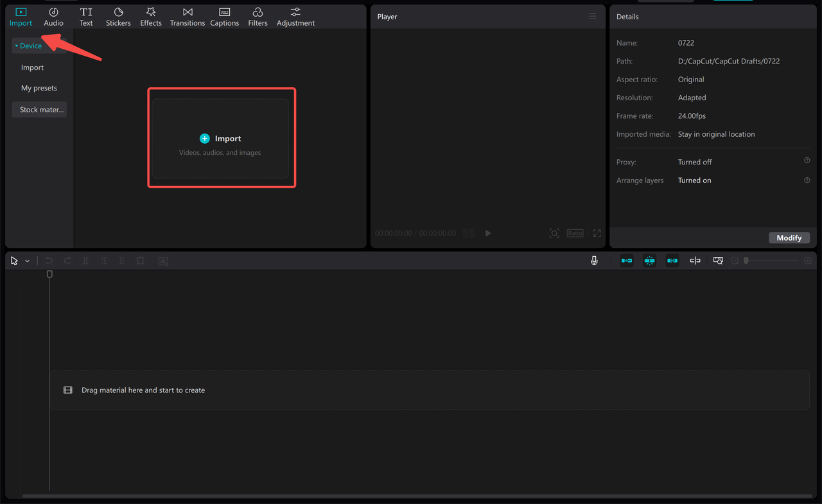Toggle auto ripple deletion on the timeline toolbar

point(626,261)
